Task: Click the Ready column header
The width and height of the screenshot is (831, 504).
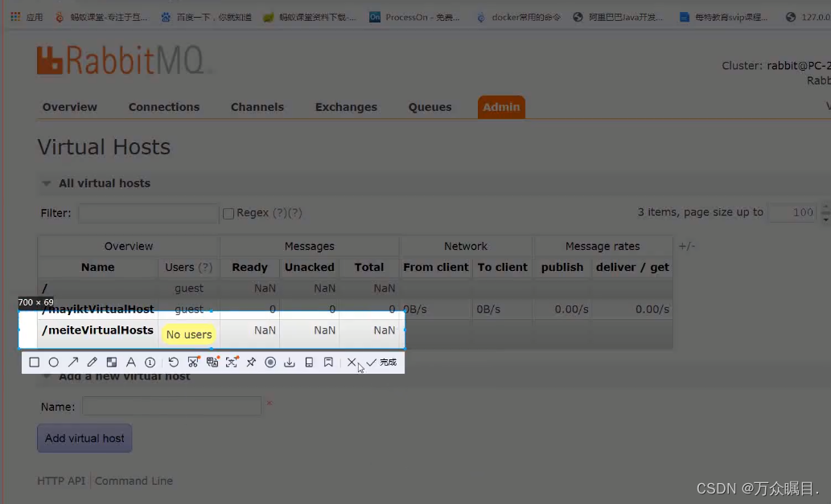Action: point(249,268)
